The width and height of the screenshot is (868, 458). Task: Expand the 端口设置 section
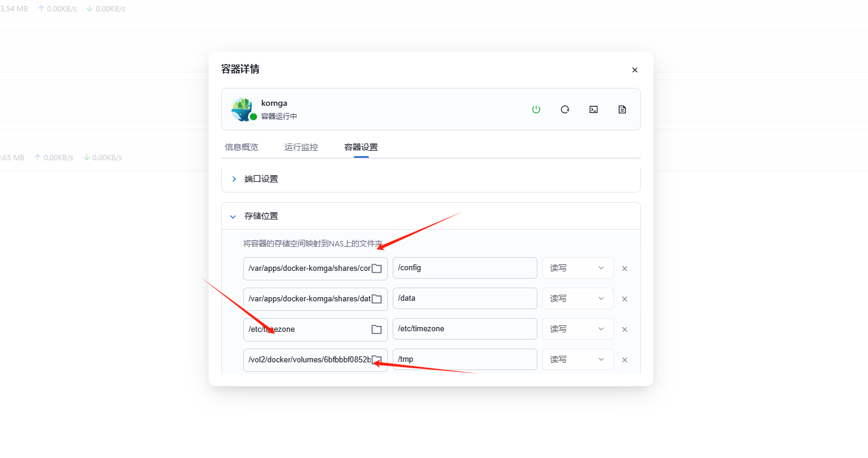tap(431, 179)
